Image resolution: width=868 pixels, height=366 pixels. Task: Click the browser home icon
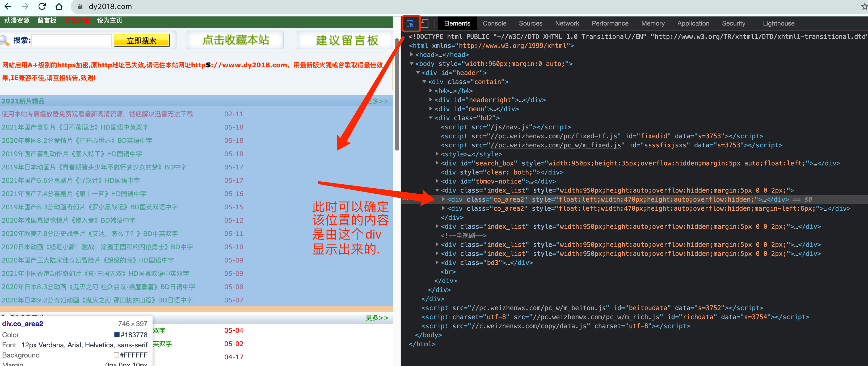click(x=59, y=6)
